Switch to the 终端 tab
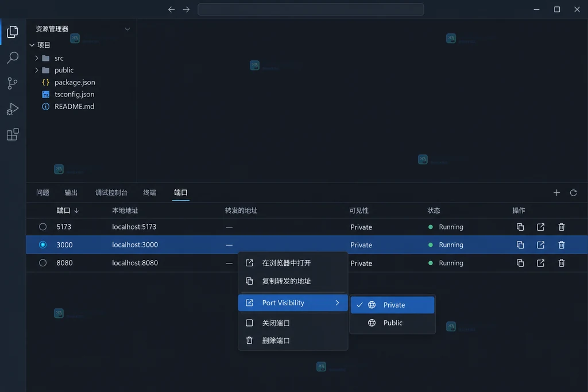Image resolution: width=588 pixels, height=392 pixels. 150,193
